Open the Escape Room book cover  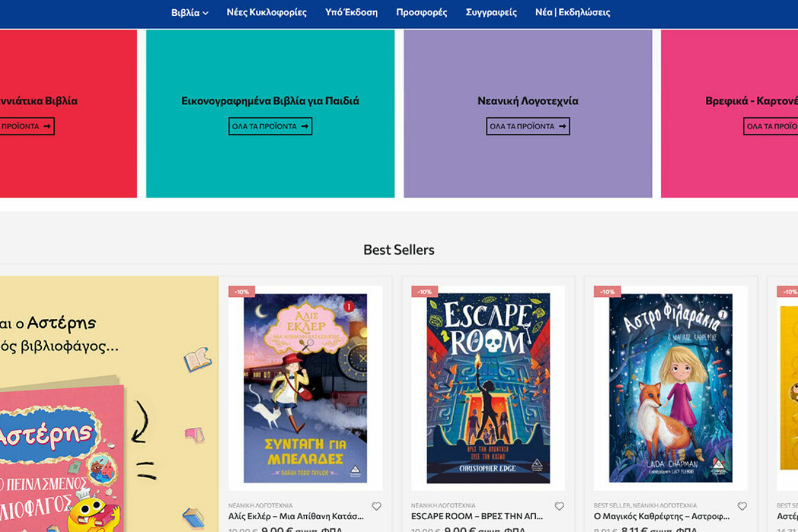click(488, 388)
